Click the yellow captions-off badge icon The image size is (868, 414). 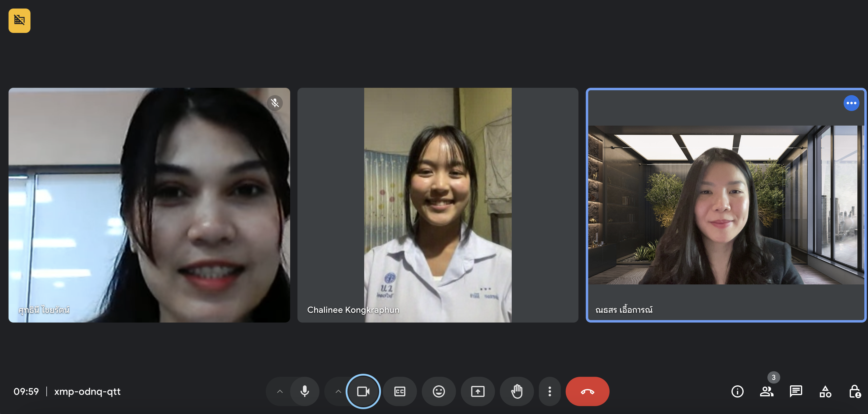19,20
